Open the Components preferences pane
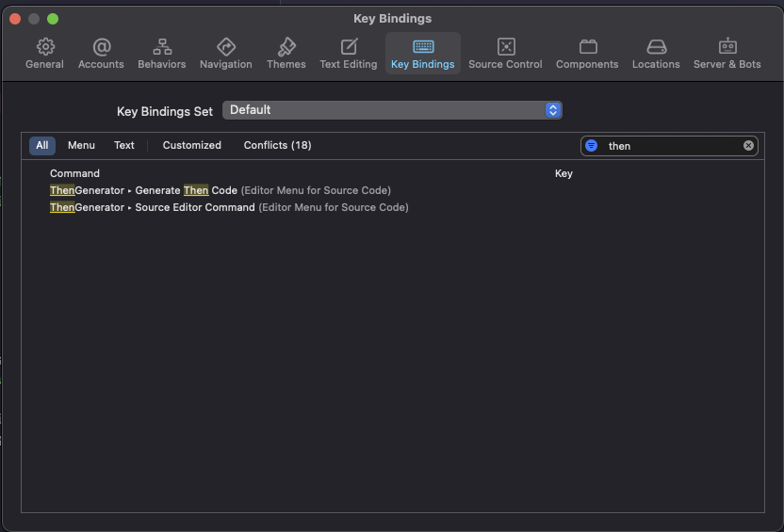This screenshot has height=532, width=784. pos(587,54)
